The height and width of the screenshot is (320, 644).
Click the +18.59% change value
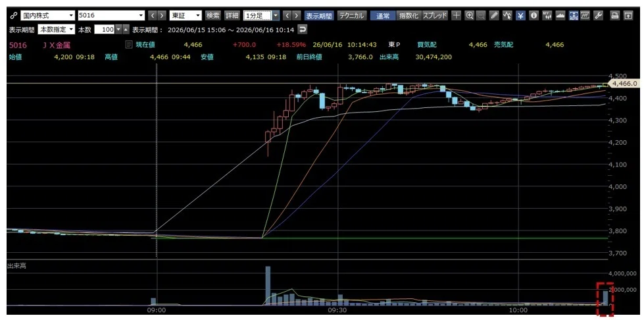[291, 44]
